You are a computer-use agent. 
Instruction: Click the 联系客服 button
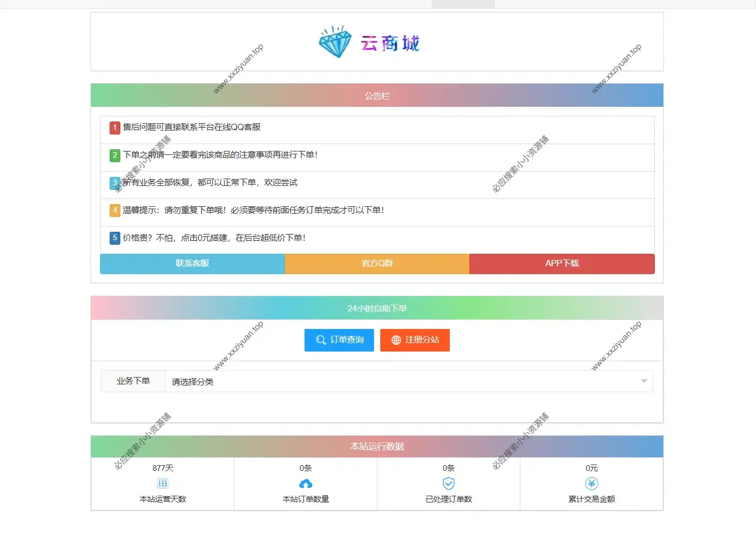pyautogui.click(x=192, y=264)
